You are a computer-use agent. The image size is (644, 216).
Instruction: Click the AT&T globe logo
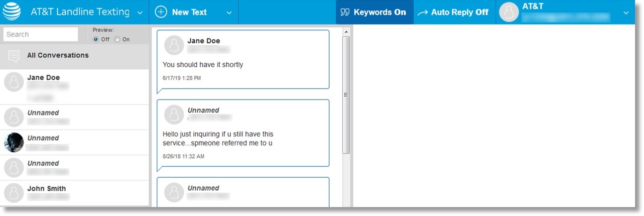tap(11, 11)
